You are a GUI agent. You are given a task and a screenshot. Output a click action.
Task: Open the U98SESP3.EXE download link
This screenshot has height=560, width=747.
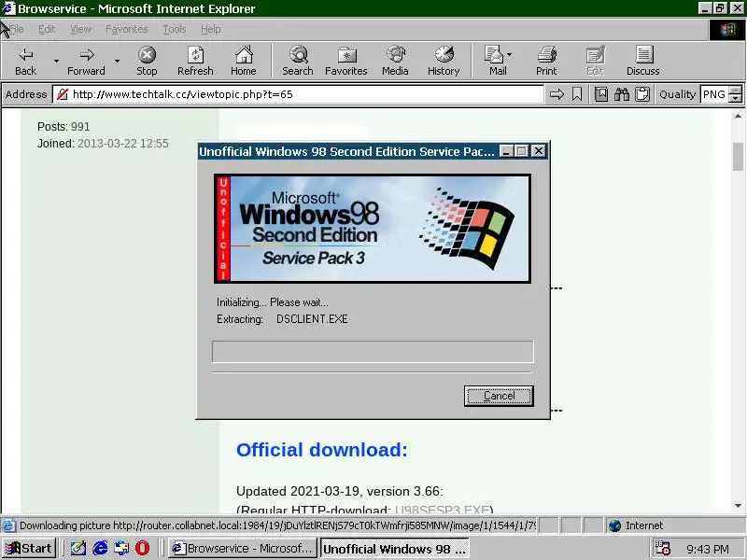(442, 509)
